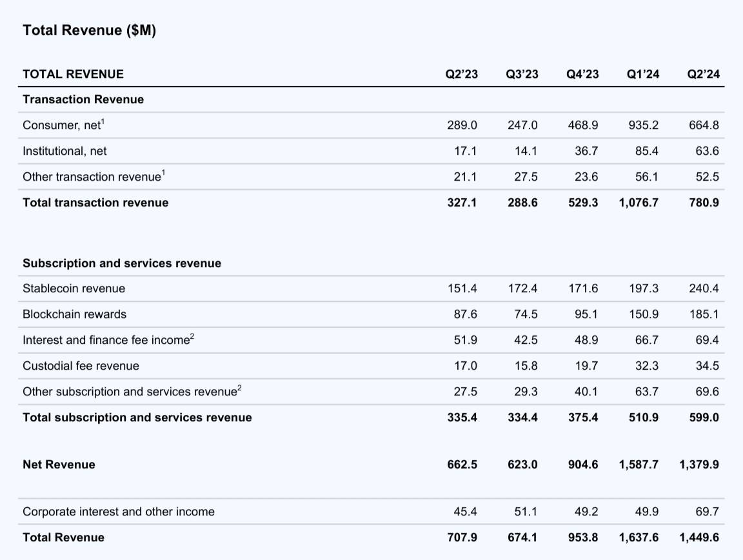Click Net Revenue value 1,587.7
Screen dimensions: 743x560
639,465
